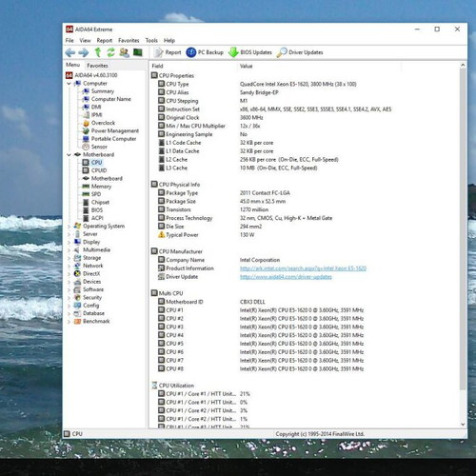
Task: Open the Tools menu
Action: (151, 40)
